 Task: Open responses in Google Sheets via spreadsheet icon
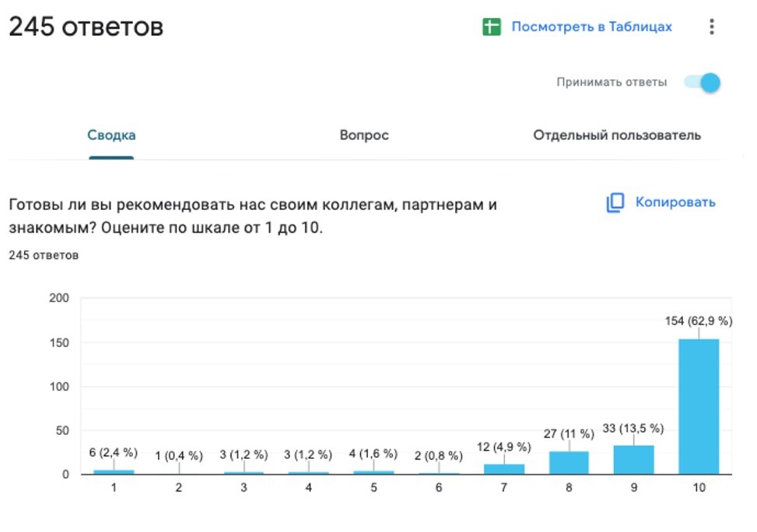(x=493, y=26)
